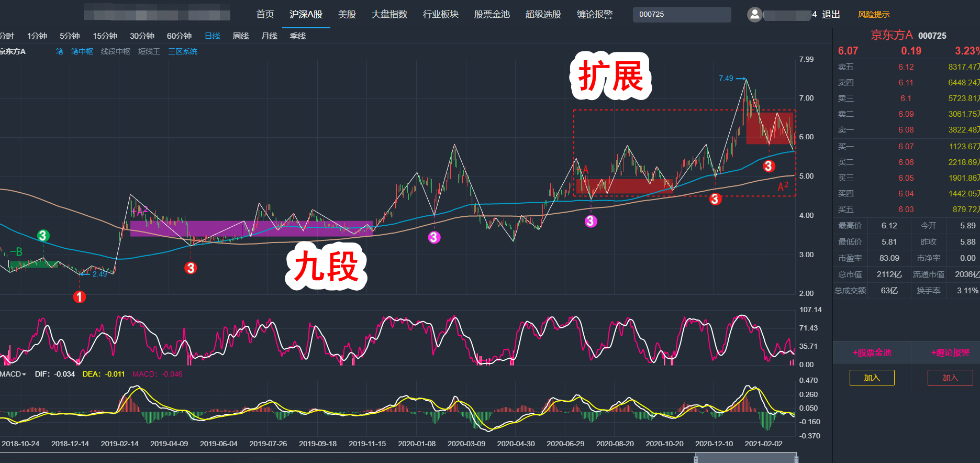
Task: Focus the stock code search field
Action: pyautogui.click(x=682, y=14)
